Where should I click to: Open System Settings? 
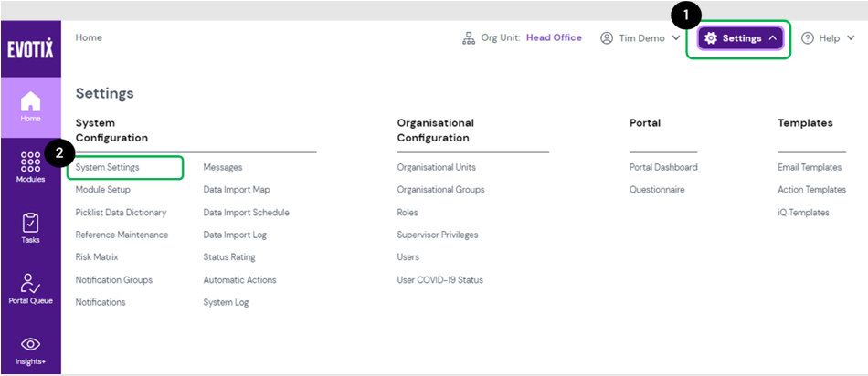point(108,168)
